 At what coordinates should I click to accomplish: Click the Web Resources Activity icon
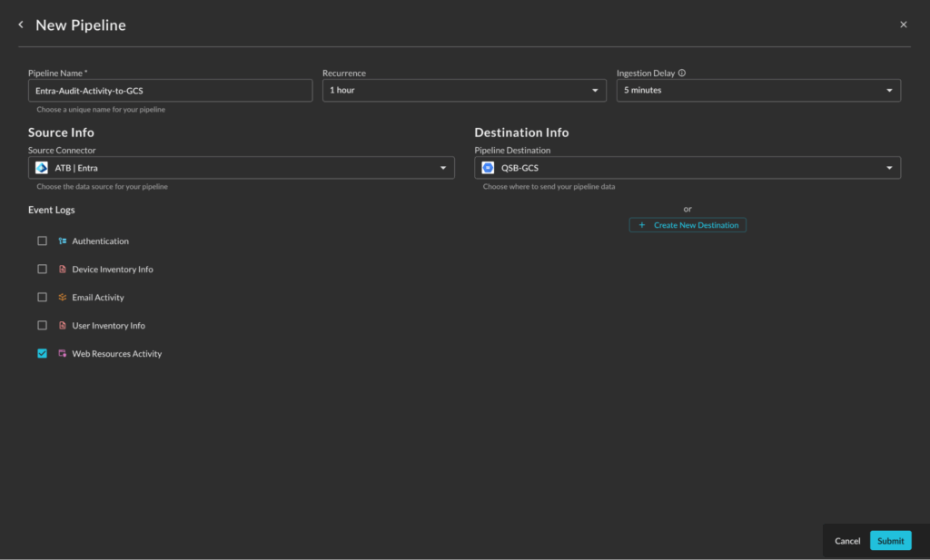click(x=63, y=354)
